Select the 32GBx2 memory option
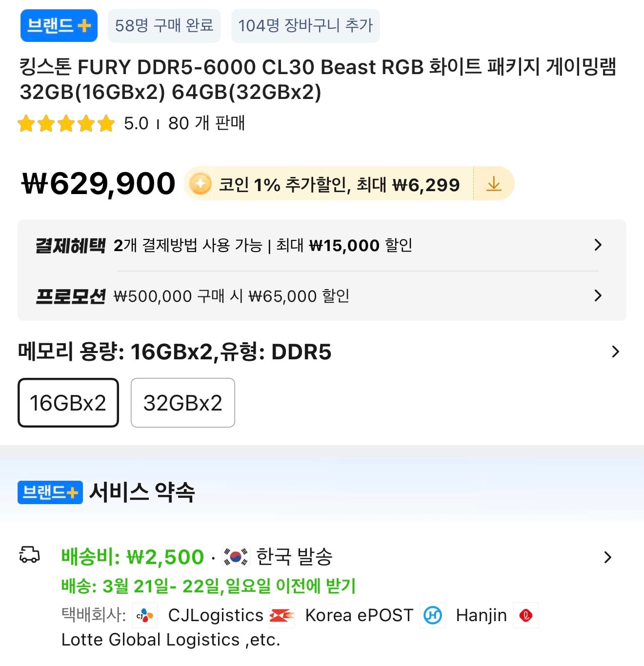 (182, 402)
